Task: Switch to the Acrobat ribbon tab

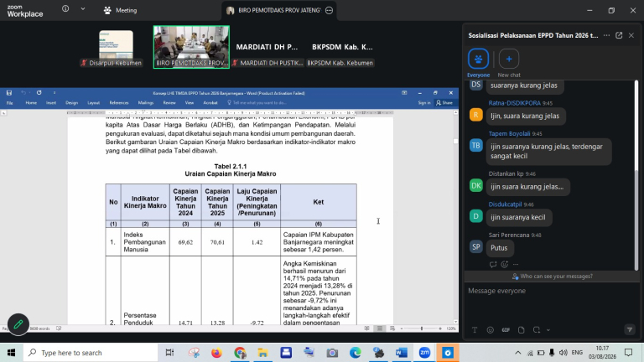Action: tap(210, 103)
